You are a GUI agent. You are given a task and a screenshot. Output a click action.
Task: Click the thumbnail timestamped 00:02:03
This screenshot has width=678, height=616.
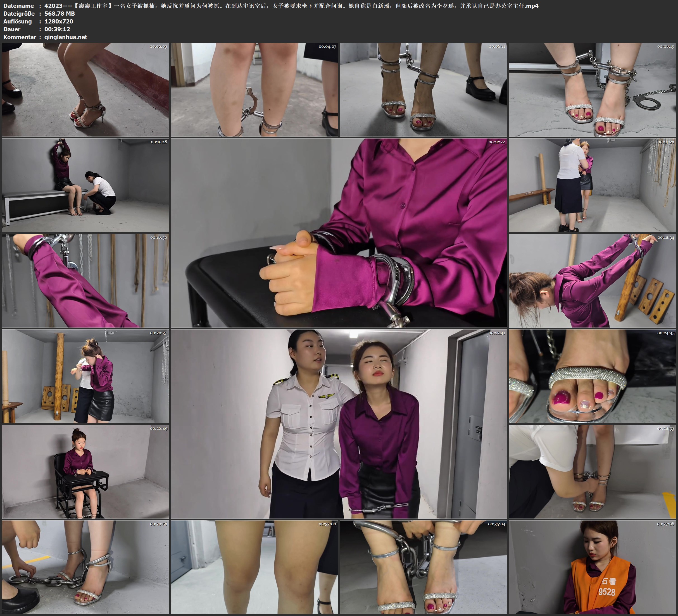coord(85,90)
